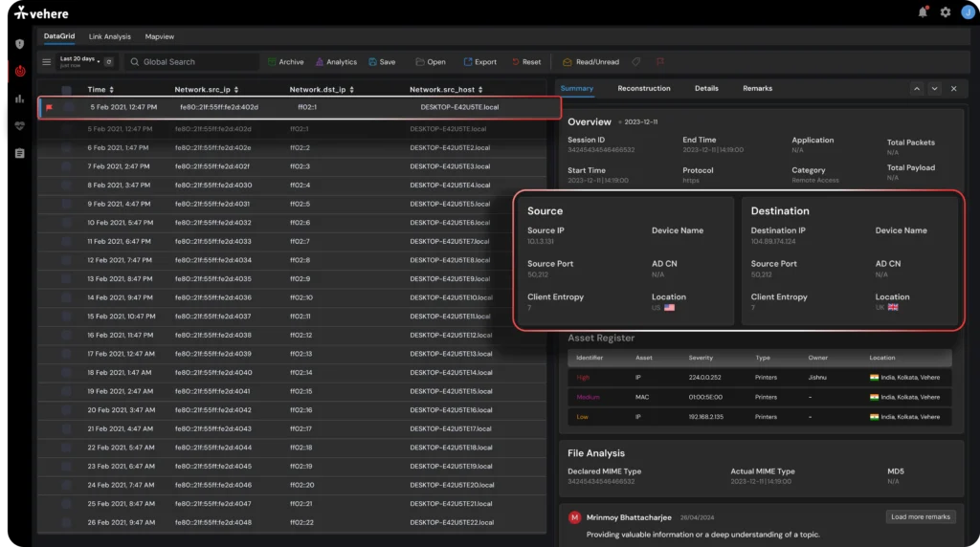The image size is (980, 547).
Task: Sort by the Time column
Action: [100, 90]
